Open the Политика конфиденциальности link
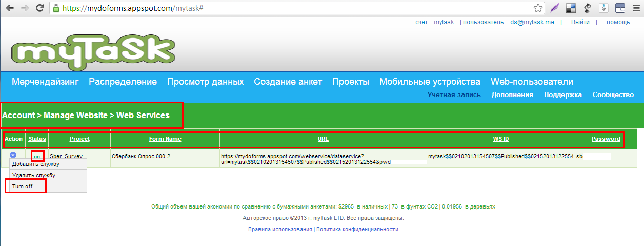644x246 pixels. coord(357,229)
